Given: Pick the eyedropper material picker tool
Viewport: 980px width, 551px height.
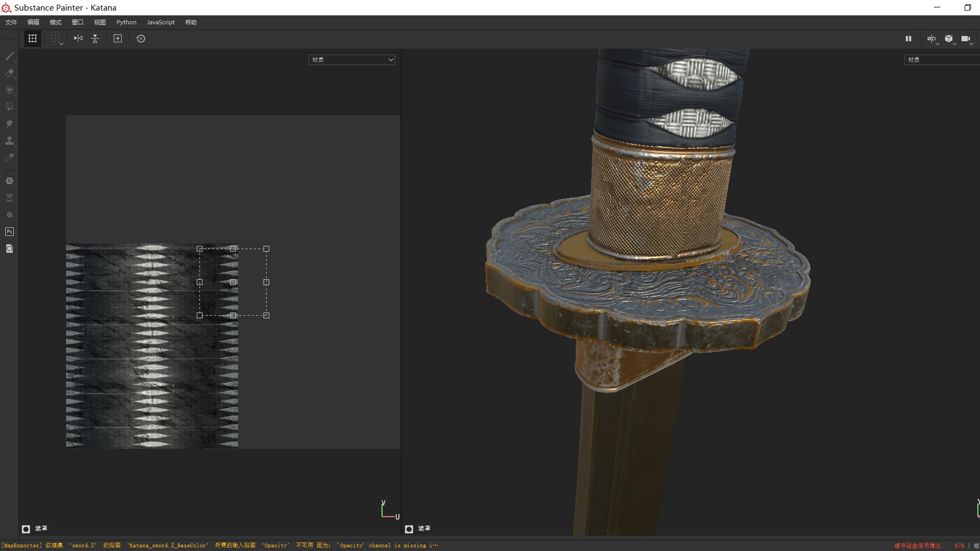Looking at the screenshot, I should (9, 158).
